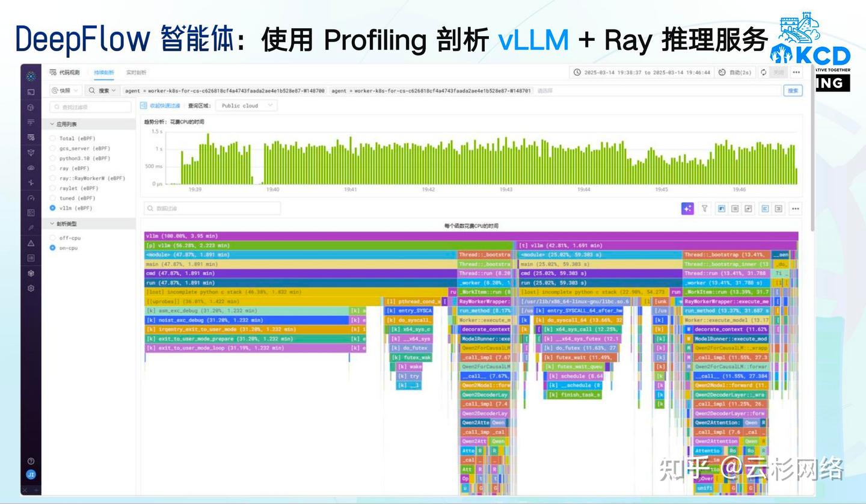Screen dimensions: 866x504
Task: Click the disabled button next to refresh icon
Action: [x=779, y=72]
